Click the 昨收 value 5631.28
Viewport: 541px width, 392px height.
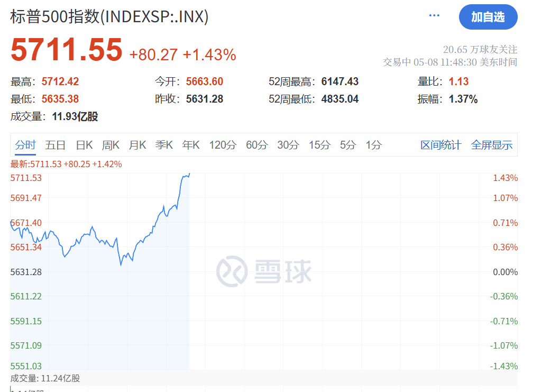(x=205, y=99)
